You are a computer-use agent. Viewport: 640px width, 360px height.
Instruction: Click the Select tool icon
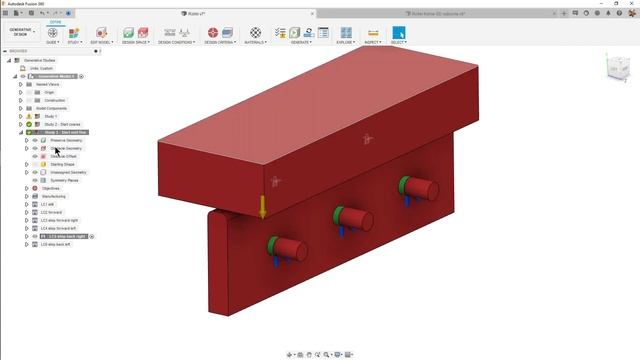click(399, 33)
